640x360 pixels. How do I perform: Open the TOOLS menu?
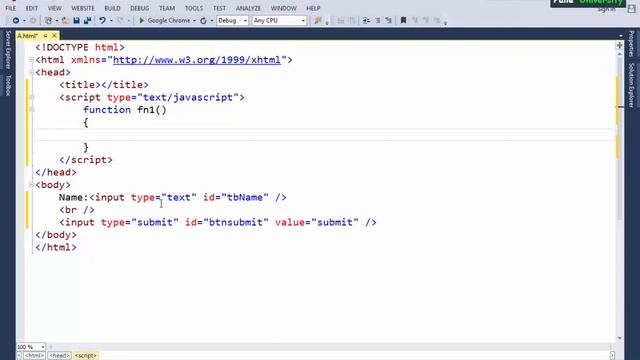[x=194, y=8]
